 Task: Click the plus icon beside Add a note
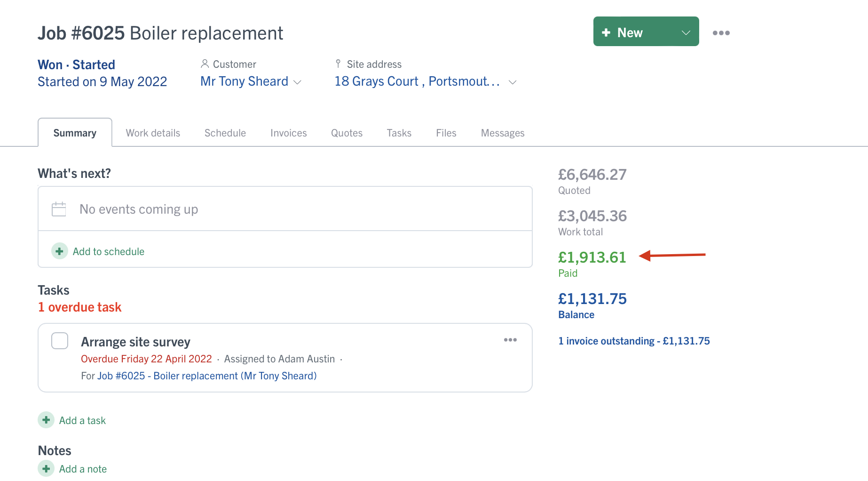click(x=46, y=469)
